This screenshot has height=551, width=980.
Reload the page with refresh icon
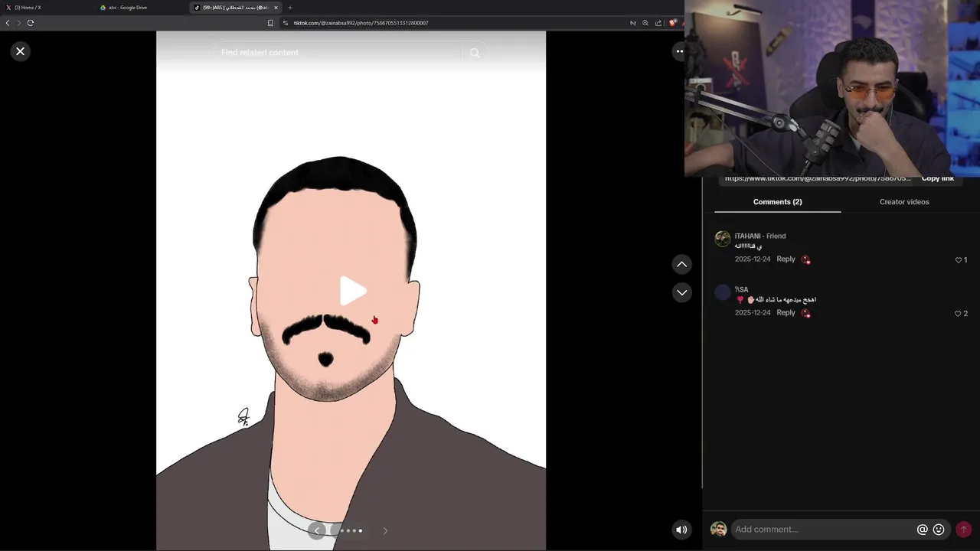31,23
